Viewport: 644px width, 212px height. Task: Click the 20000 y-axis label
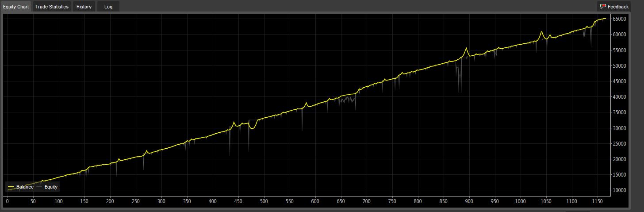[619, 159]
